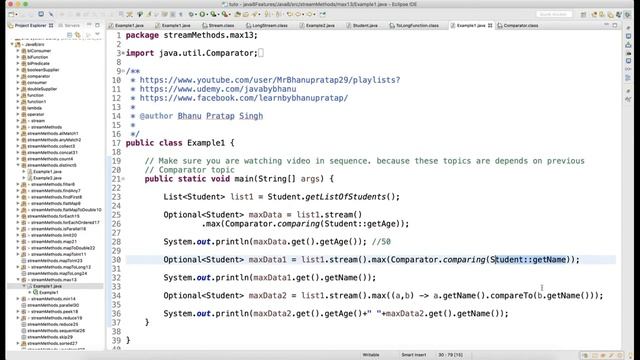The width and height of the screenshot is (640, 360).
Task: Click the Coverage run toolbar icon
Action: 213,14
